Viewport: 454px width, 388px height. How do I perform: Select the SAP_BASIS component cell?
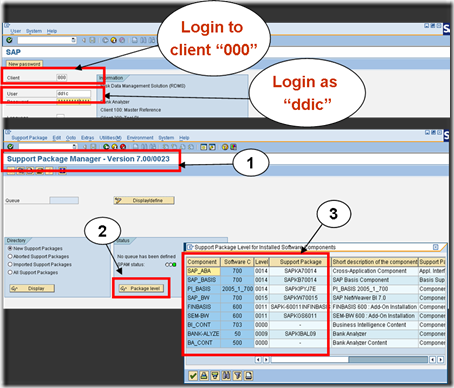tap(203, 280)
